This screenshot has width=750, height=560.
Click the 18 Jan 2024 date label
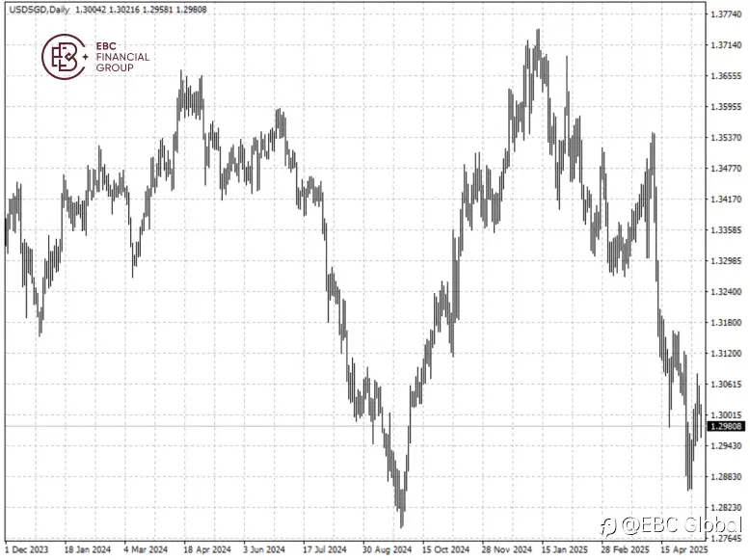[87, 549]
